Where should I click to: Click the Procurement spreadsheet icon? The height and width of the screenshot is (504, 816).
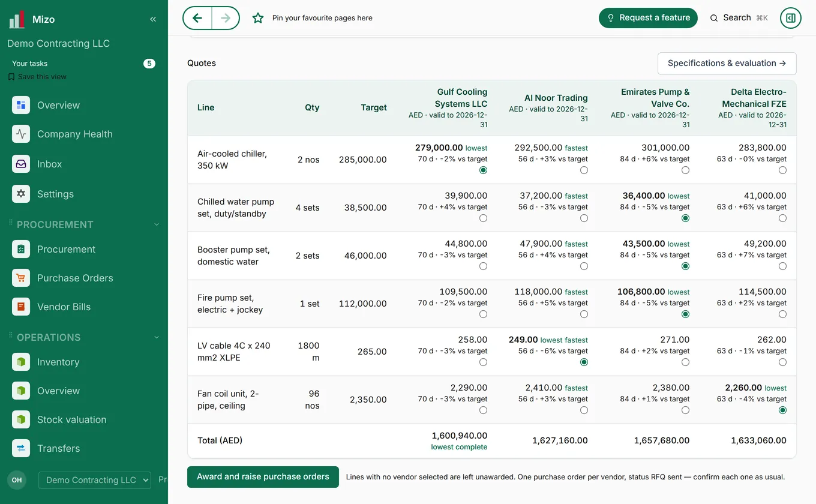pyautogui.click(x=21, y=249)
